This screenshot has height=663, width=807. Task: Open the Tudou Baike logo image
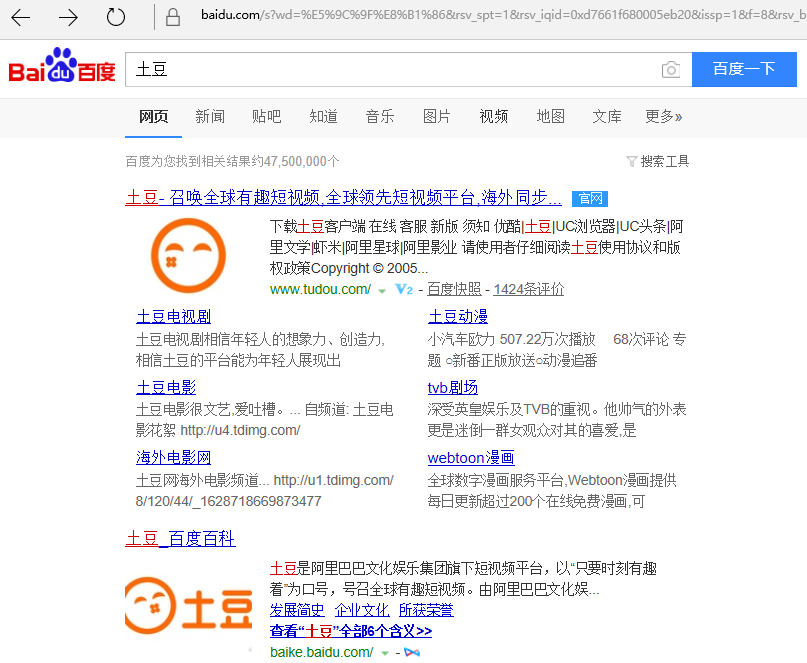tap(188, 605)
